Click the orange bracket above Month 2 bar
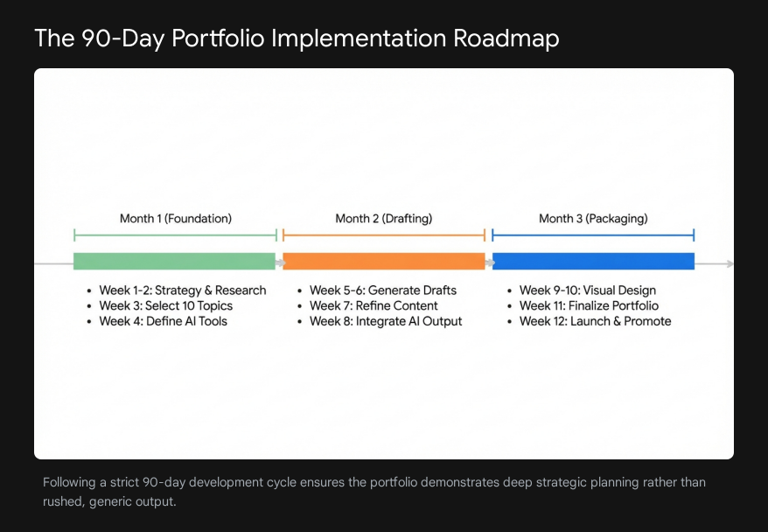Image resolution: width=768 pixels, height=532 pixels. (x=383, y=234)
